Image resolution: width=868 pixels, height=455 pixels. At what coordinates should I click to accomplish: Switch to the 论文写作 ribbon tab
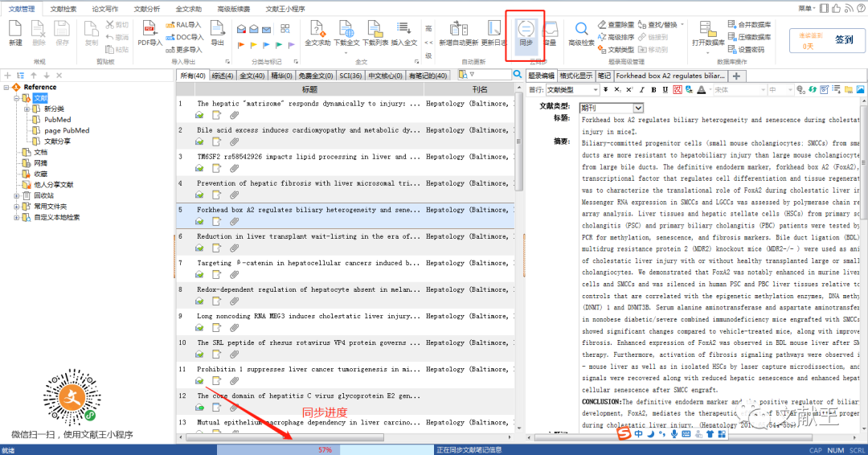[x=105, y=9]
